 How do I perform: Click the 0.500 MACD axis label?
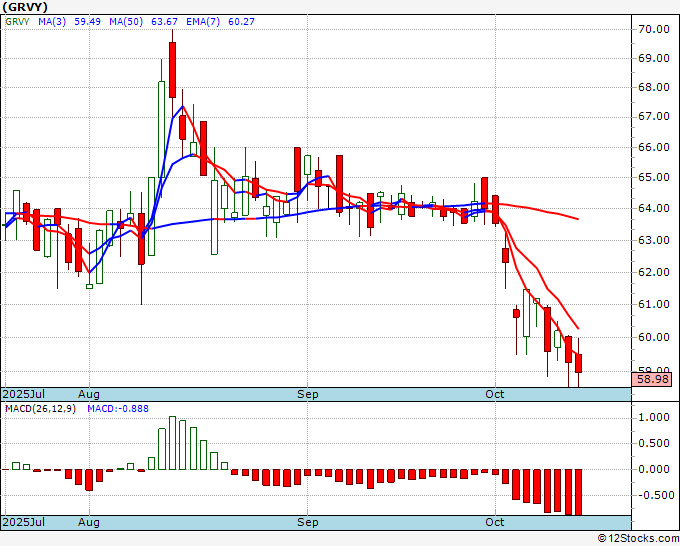pyautogui.click(x=654, y=444)
